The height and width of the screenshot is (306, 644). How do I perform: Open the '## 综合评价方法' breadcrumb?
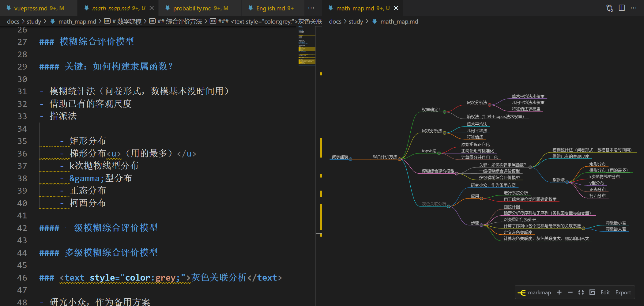point(179,21)
